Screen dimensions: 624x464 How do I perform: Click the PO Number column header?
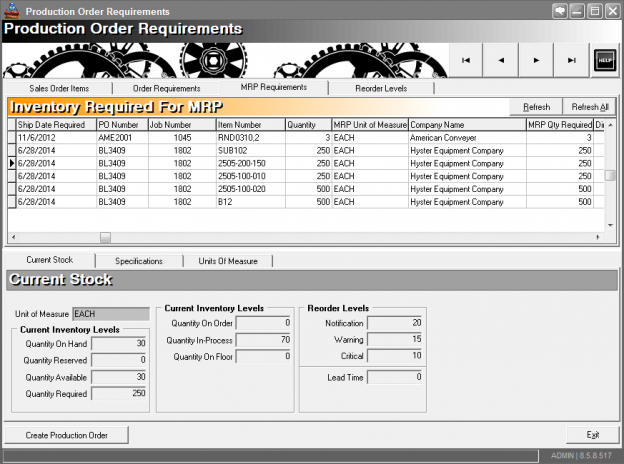(x=122, y=125)
